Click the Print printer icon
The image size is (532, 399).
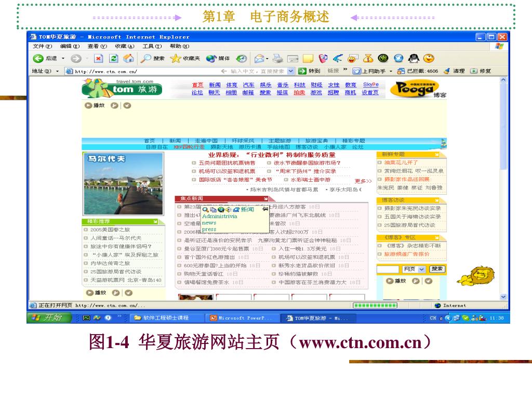click(278, 59)
